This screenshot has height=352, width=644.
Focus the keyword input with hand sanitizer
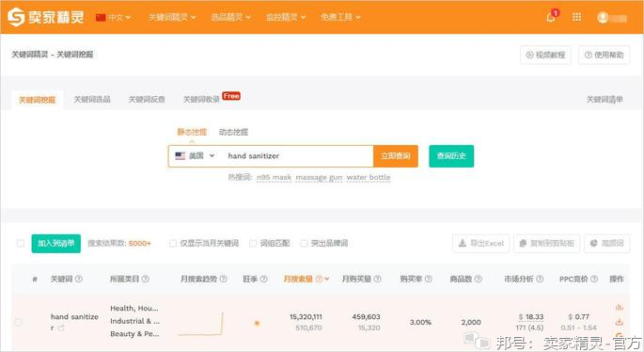point(298,156)
